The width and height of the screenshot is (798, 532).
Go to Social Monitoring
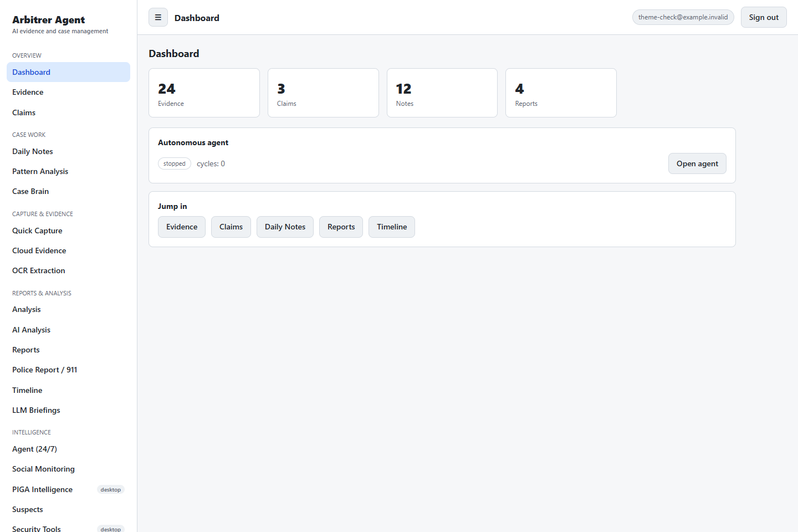point(68,469)
